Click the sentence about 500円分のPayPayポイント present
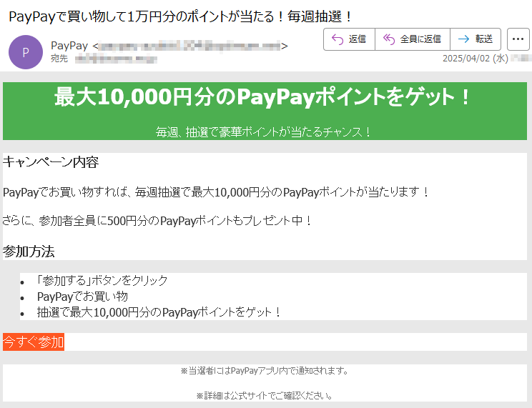The height and width of the screenshot is (408, 532). pyautogui.click(x=157, y=221)
